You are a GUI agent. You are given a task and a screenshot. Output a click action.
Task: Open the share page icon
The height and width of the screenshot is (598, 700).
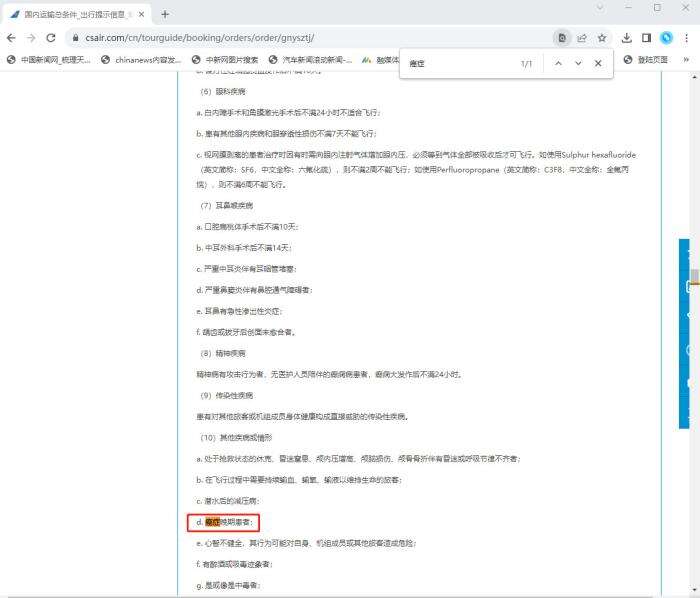click(582, 38)
